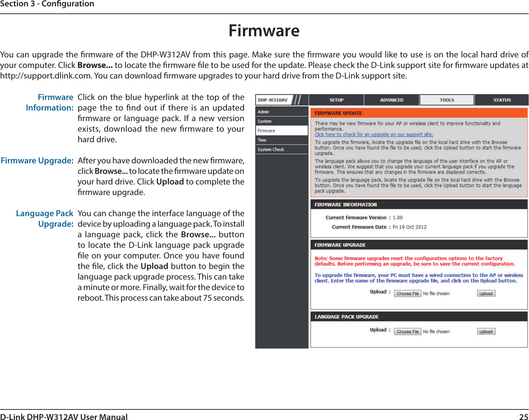The width and height of the screenshot is (529, 420).
Task: Click 'Section 3 - Configuration' header text
Action: 47,4
